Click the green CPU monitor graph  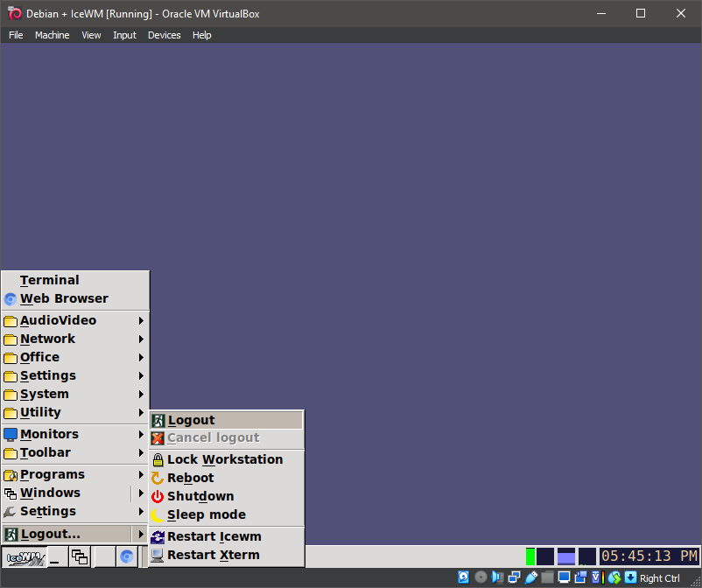pos(530,556)
